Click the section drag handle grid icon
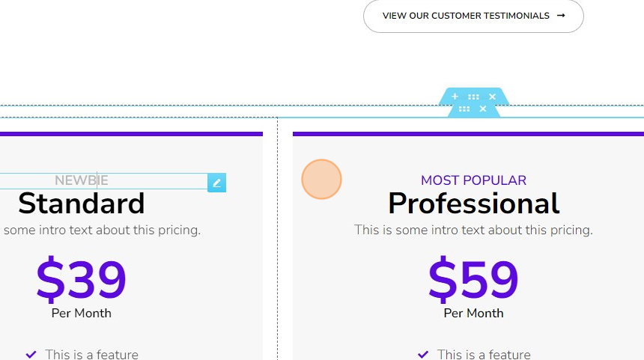The image size is (644, 360). click(x=473, y=97)
